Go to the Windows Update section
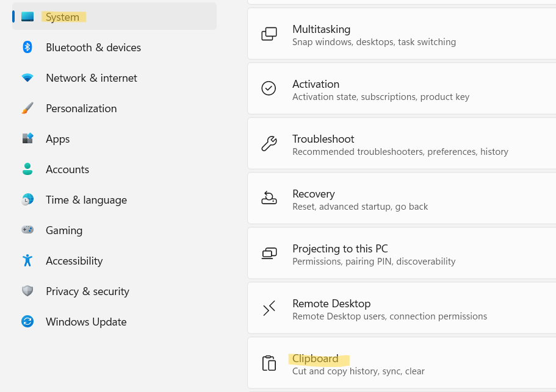 [x=86, y=322]
